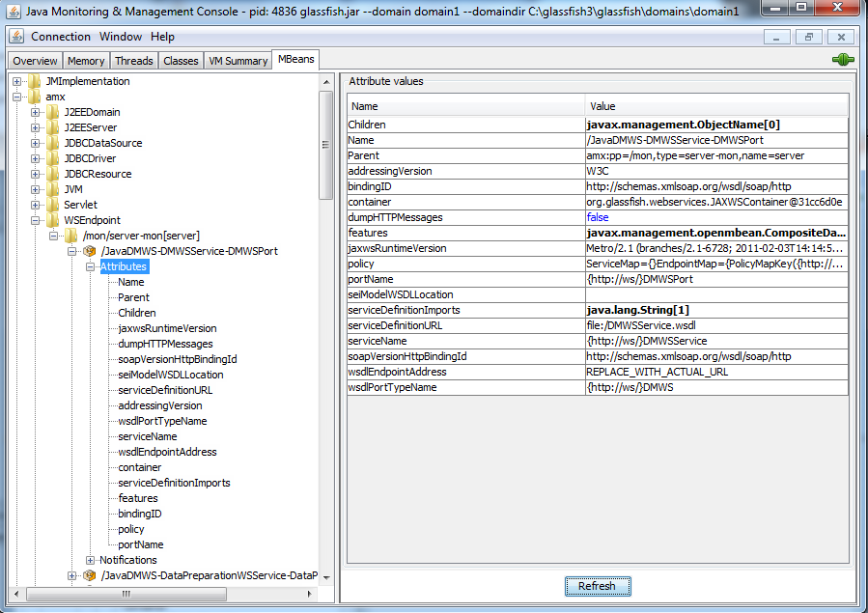
Task: Click the green connection status icon
Action: (x=843, y=59)
